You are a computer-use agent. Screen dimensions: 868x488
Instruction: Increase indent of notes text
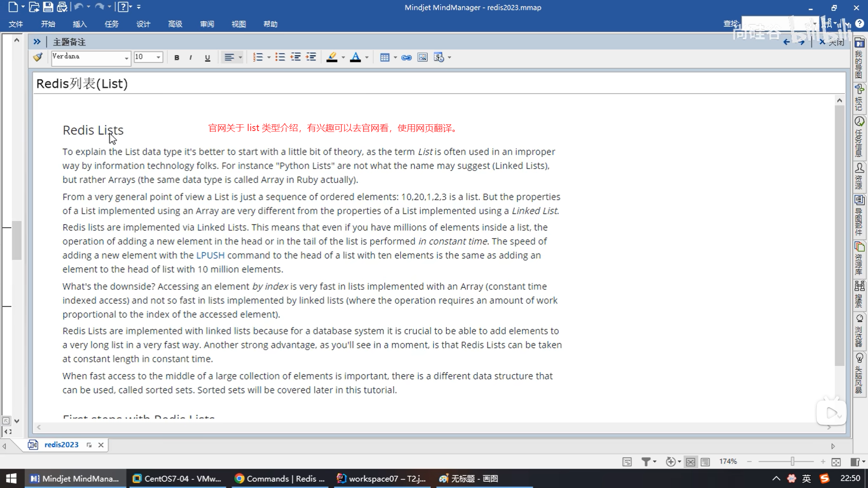tap(311, 57)
